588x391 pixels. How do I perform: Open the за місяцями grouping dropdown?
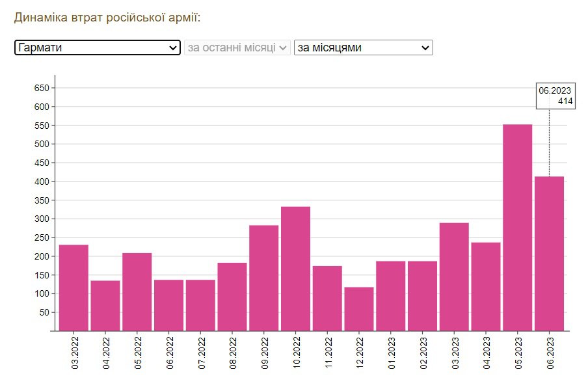363,47
